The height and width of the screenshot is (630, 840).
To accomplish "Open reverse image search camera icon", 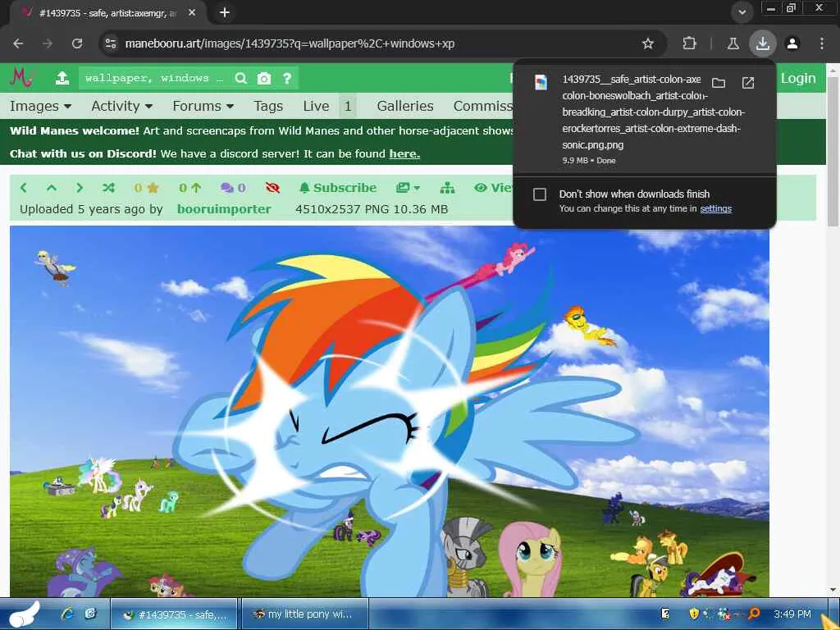I will [x=264, y=78].
